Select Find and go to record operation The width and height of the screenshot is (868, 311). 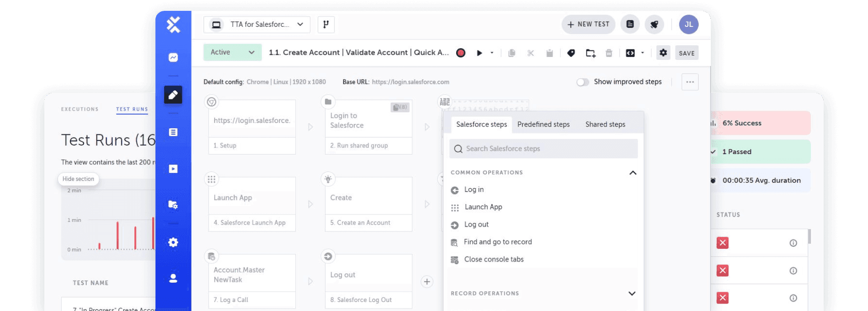pos(498,242)
